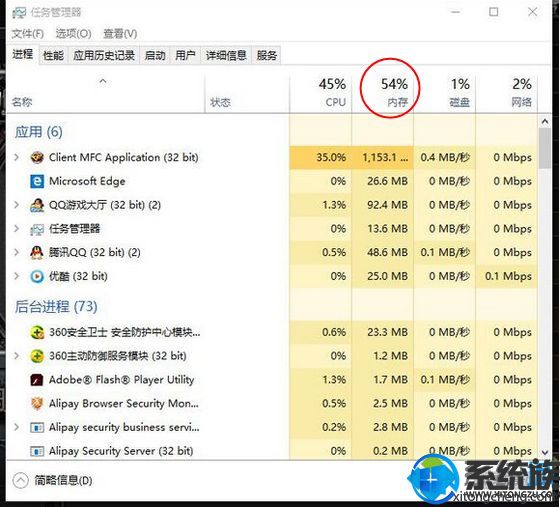Click the Adobe Flash Player Utility icon
Screen dimensions: 560x507
pos(37,380)
